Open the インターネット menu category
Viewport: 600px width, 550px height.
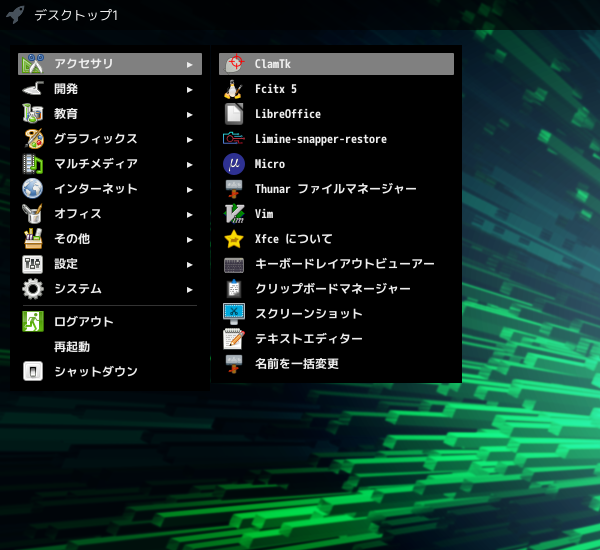click(110, 189)
